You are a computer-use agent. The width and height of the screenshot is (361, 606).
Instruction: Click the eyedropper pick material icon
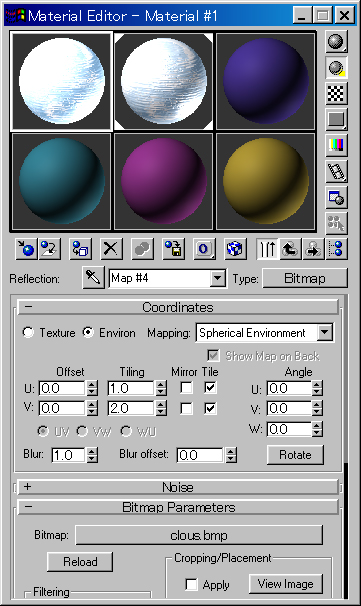[x=93, y=277]
